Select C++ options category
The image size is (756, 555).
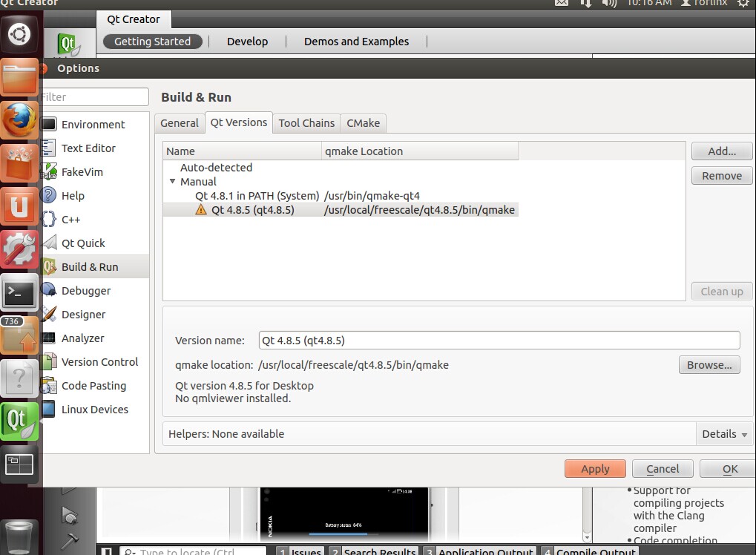(x=96, y=220)
